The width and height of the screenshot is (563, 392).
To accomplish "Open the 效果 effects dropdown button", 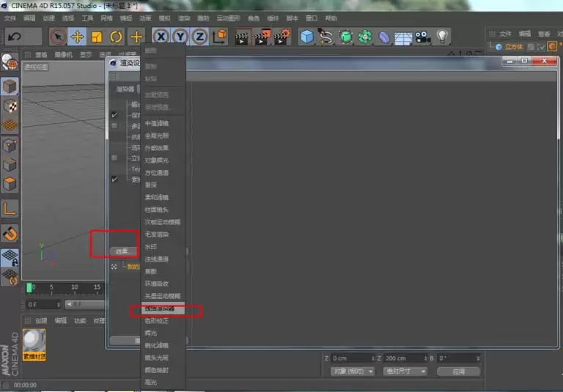I will click(x=122, y=251).
